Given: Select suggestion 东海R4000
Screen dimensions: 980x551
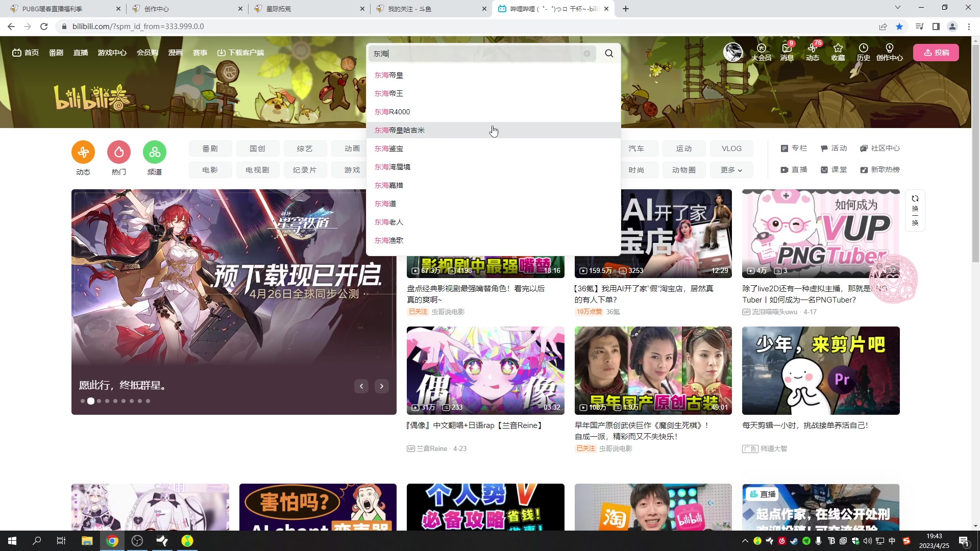Looking at the screenshot, I should coord(493,112).
